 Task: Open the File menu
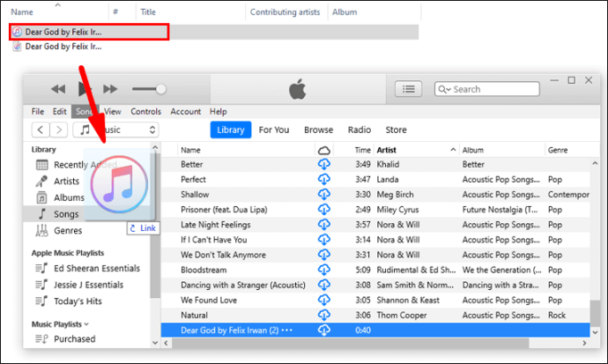[38, 112]
